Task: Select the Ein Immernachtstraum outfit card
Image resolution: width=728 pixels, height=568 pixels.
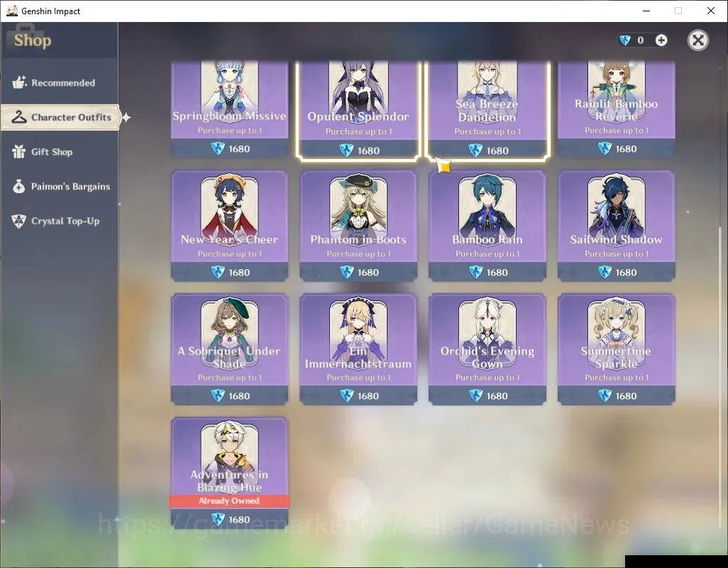Action: click(x=358, y=349)
